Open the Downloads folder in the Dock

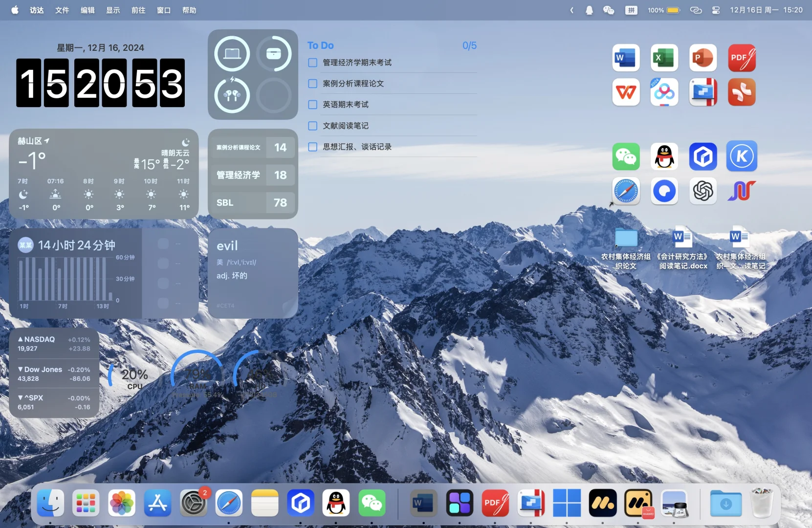726,503
